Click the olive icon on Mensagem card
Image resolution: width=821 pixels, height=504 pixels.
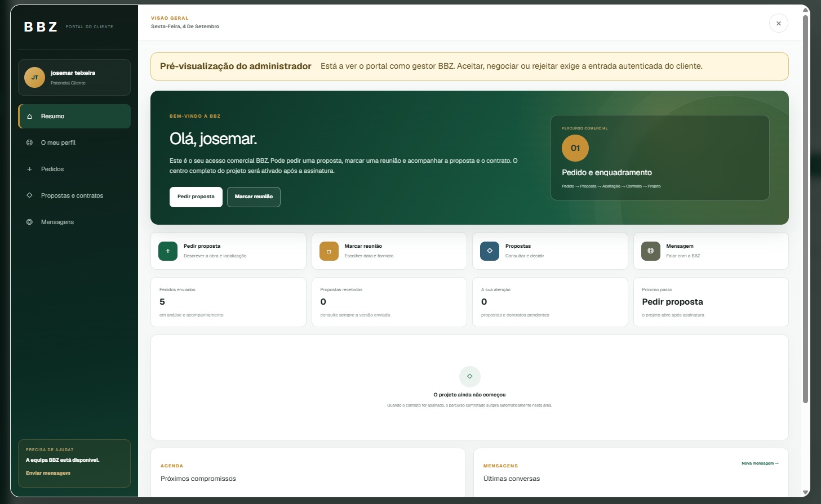click(651, 251)
